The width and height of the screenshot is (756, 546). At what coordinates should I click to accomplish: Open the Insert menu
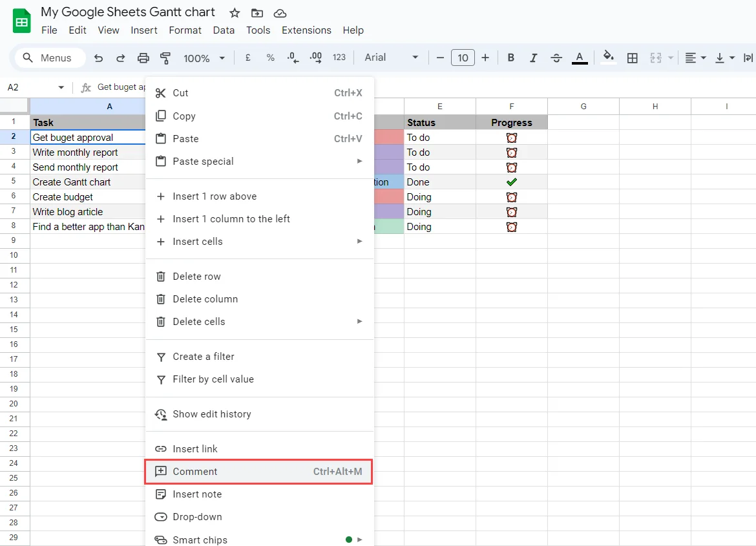pyautogui.click(x=143, y=30)
